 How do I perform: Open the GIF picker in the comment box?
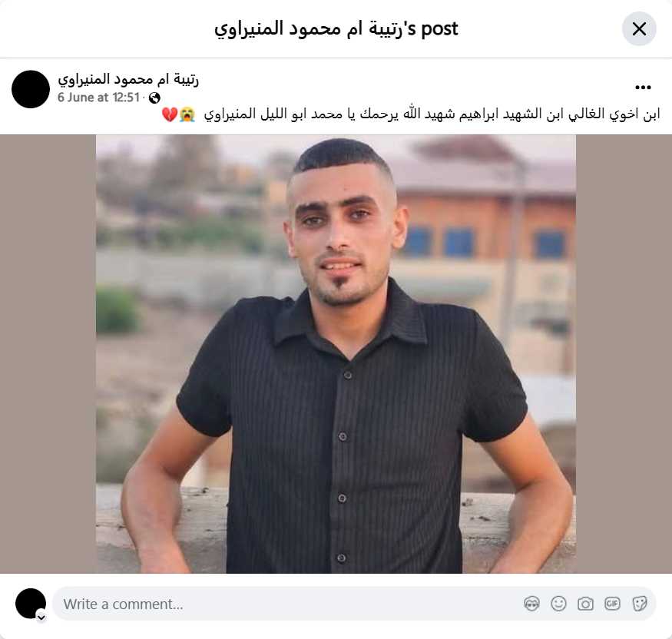point(612,604)
